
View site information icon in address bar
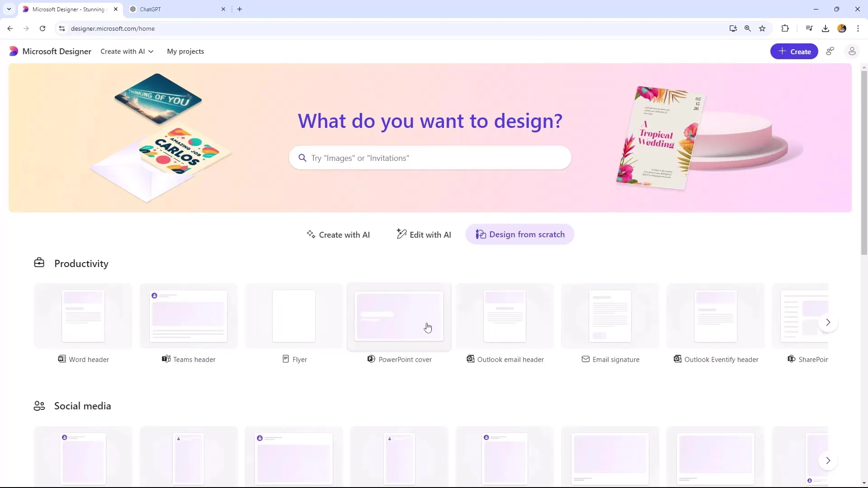tap(62, 28)
